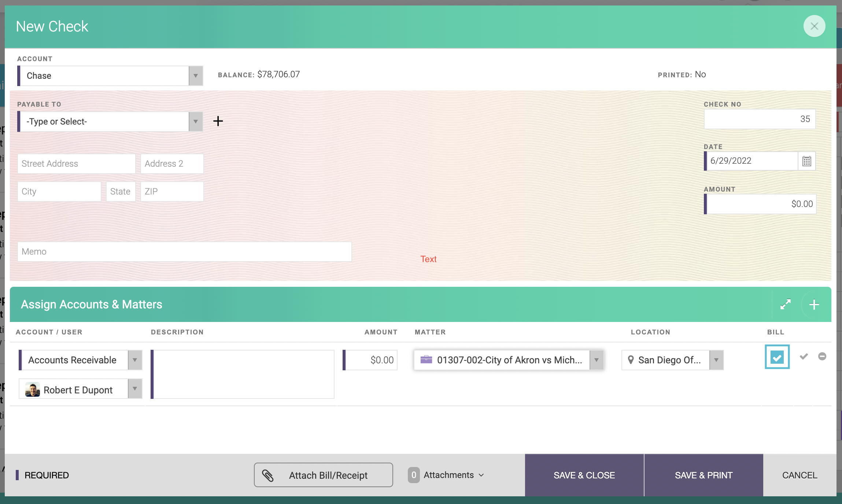Click the matter briefcase icon
This screenshot has width=842, height=504.
click(x=426, y=360)
